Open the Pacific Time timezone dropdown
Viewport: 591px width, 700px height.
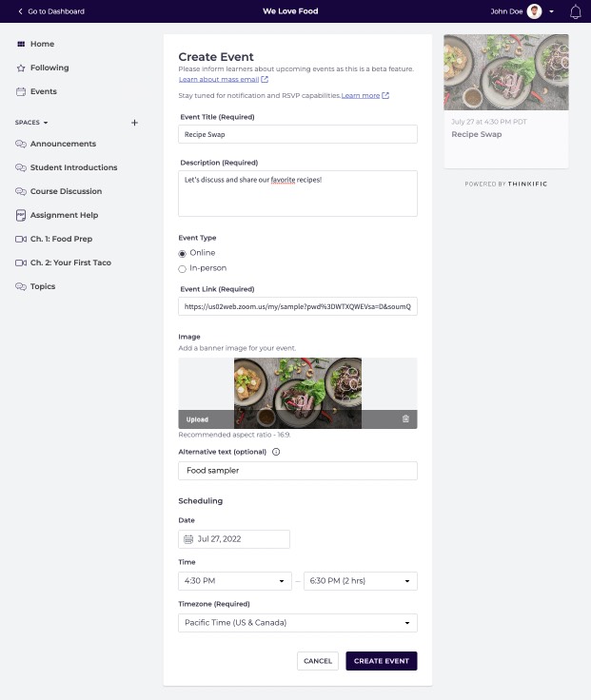298,623
